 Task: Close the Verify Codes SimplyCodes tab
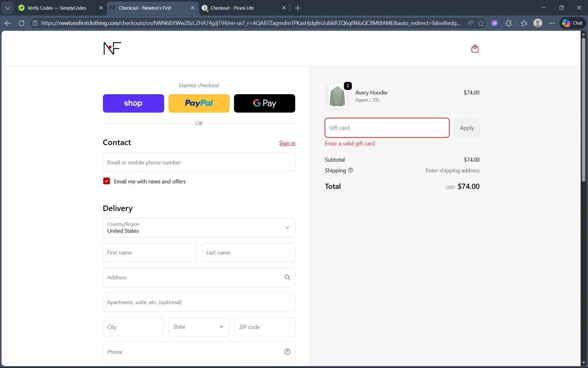[101, 8]
